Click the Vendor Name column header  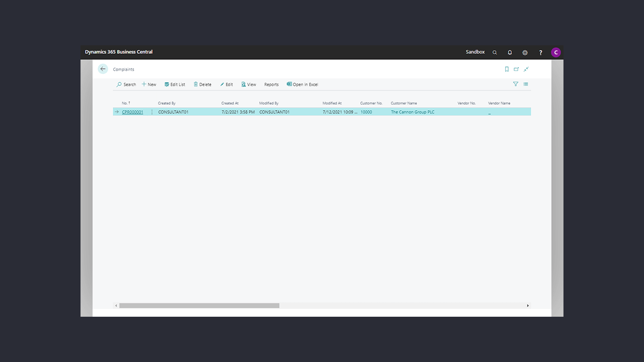(499, 103)
